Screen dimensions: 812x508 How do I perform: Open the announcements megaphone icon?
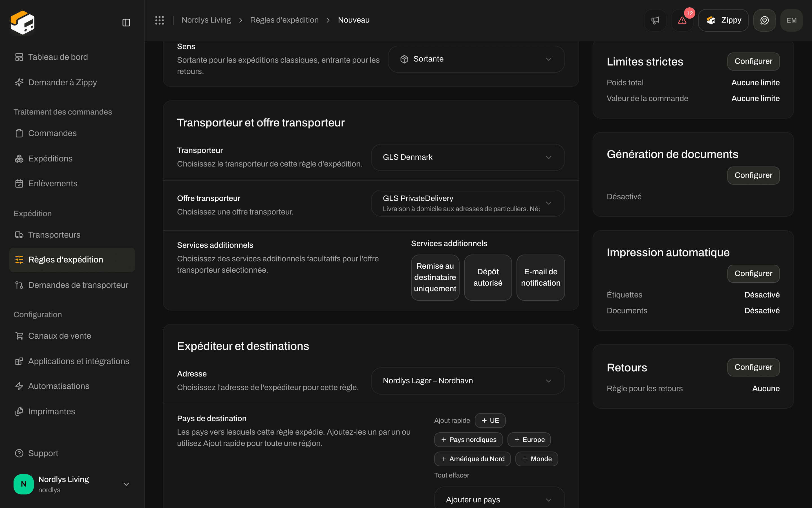click(x=655, y=20)
